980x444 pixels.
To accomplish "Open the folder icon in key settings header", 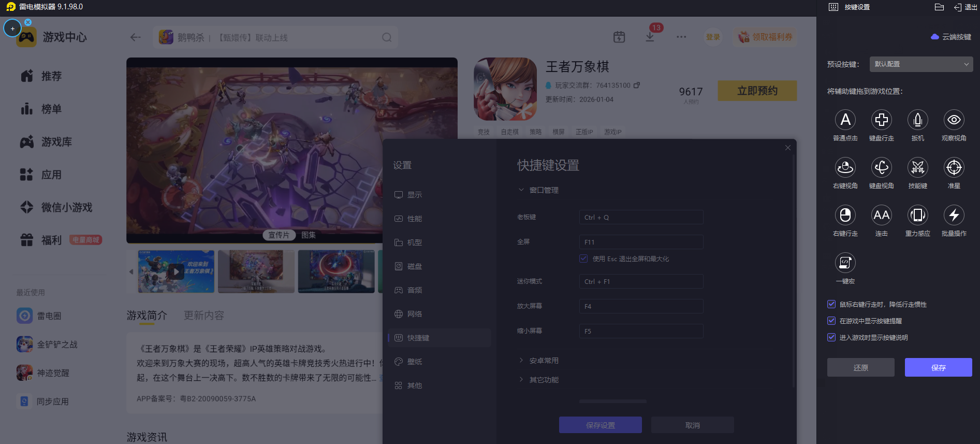I will (940, 7).
